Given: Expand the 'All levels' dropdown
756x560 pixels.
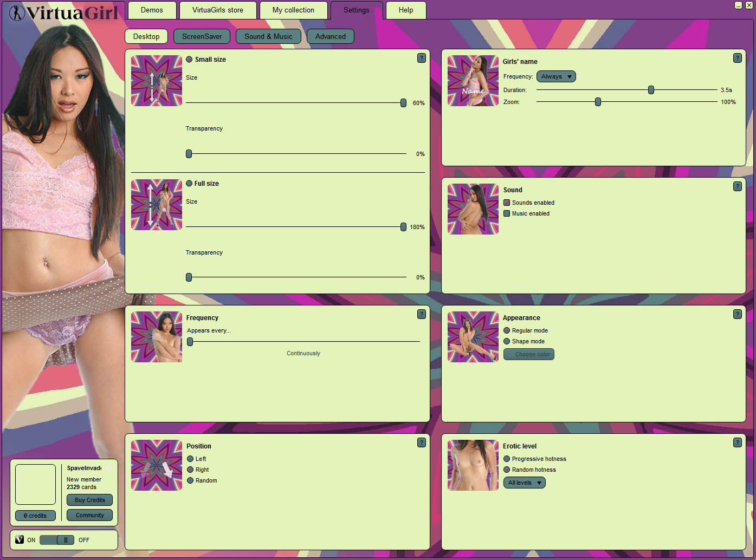Looking at the screenshot, I should point(524,483).
